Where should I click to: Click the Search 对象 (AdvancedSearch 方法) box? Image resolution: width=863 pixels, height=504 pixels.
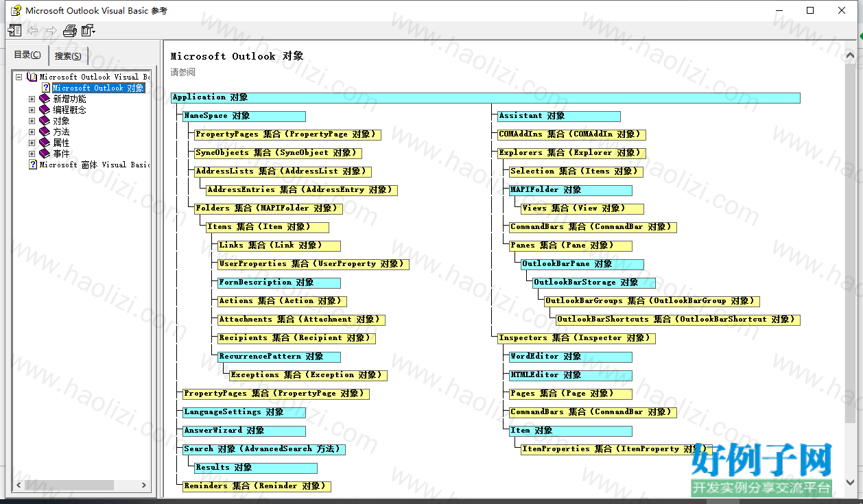click(x=263, y=449)
